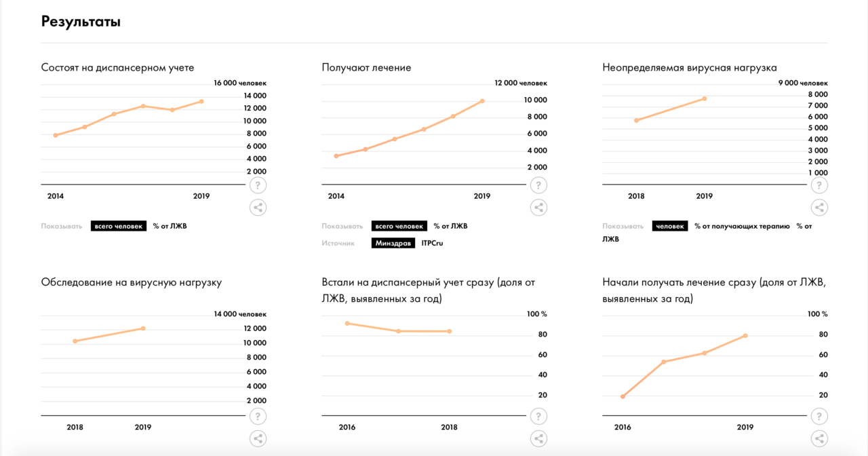Click 2016 data point on «Начали получать лечение сразу» line
The width and height of the screenshot is (868, 456).
pos(623,396)
